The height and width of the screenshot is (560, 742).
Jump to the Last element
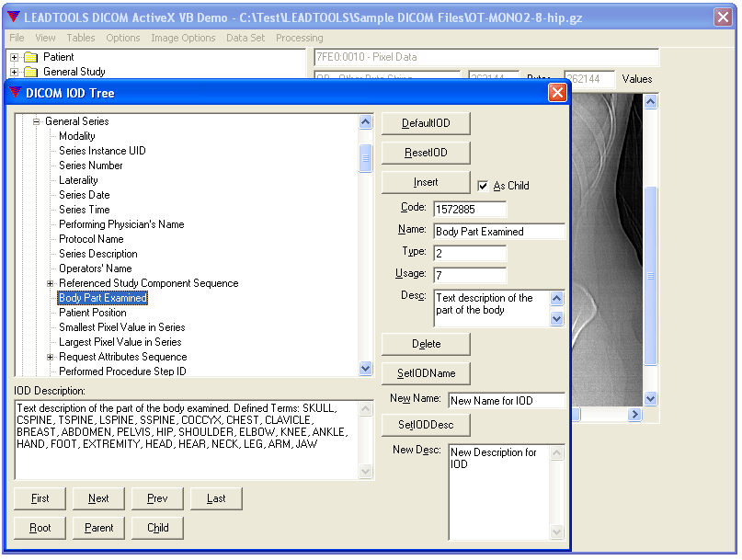[x=215, y=497]
